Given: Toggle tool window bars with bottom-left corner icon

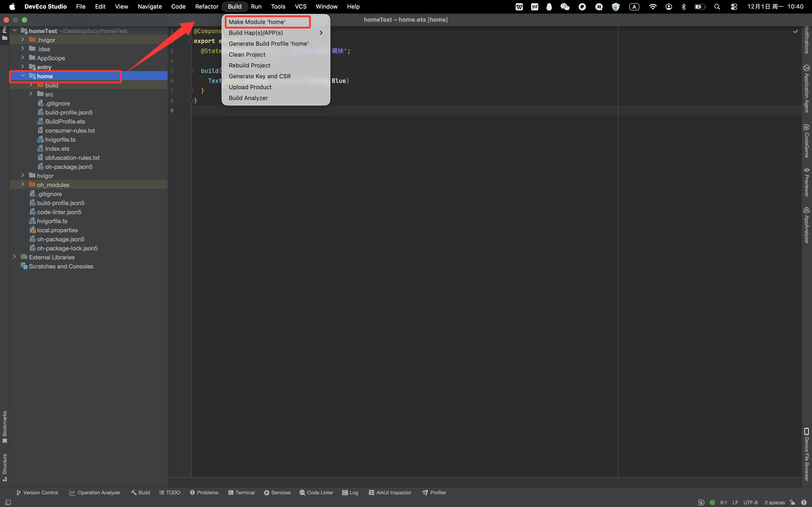Looking at the screenshot, I should click(8, 502).
